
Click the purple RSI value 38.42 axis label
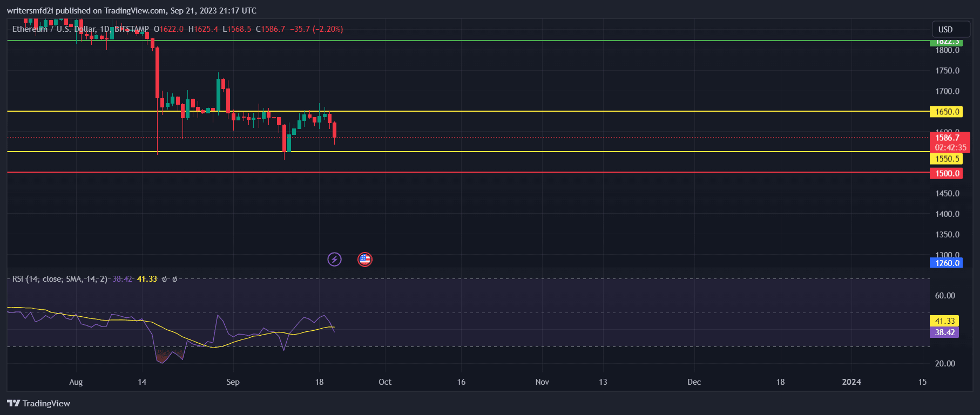(944, 332)
